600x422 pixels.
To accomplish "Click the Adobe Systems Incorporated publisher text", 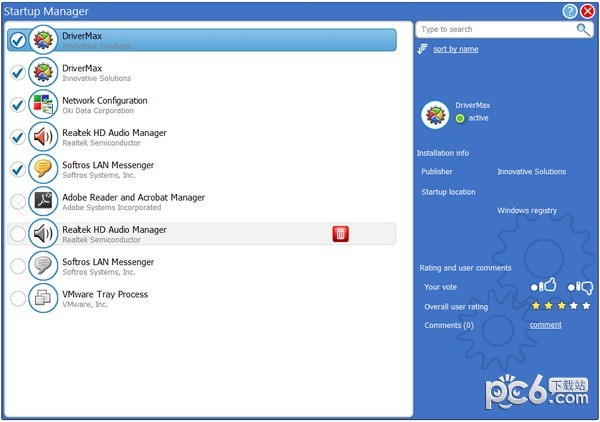I will 112,207.
